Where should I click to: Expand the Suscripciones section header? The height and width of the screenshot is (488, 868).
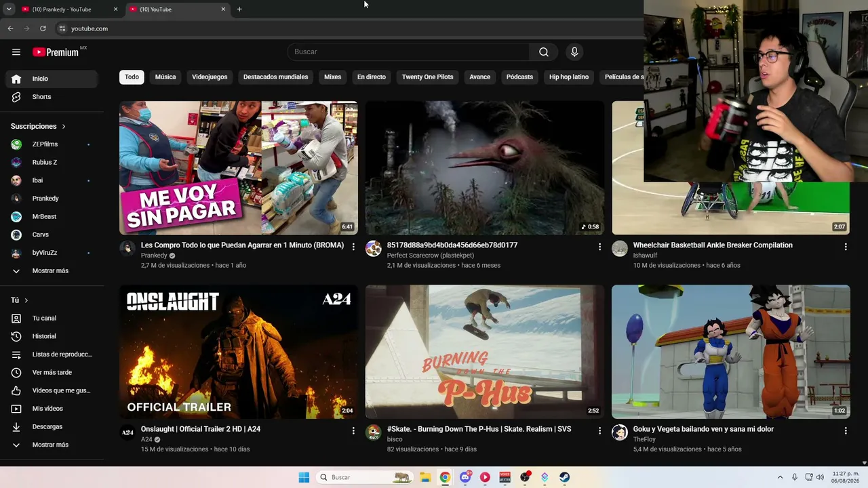[x=39, y=127]
